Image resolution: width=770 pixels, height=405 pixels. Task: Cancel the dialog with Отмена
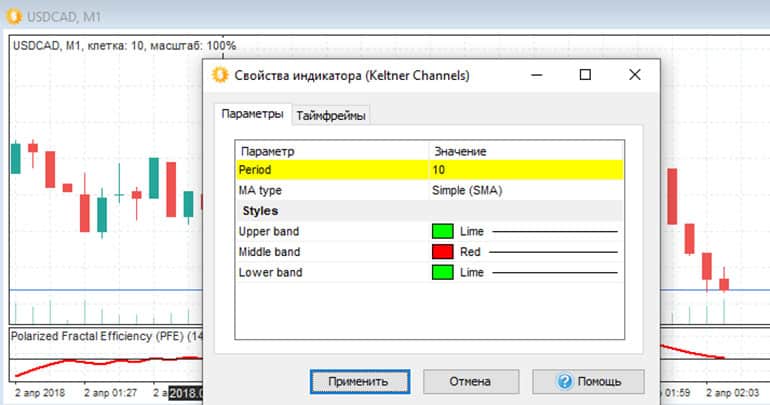[470, 381]
